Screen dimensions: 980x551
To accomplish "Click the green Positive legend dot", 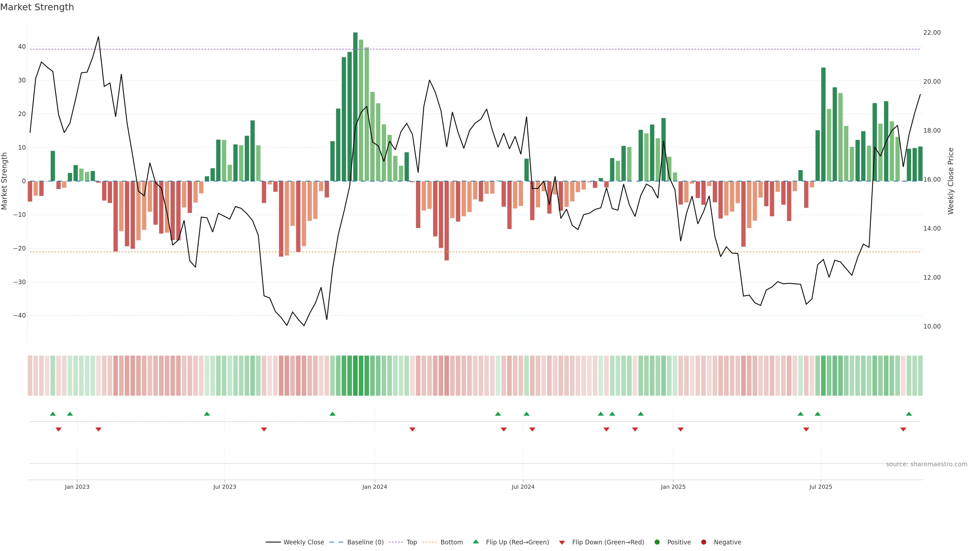I will click(x=657, y=542).
